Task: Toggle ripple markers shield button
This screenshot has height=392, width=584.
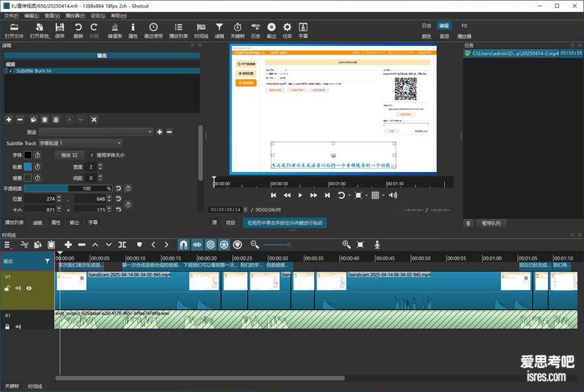Action: pos(237,245)
